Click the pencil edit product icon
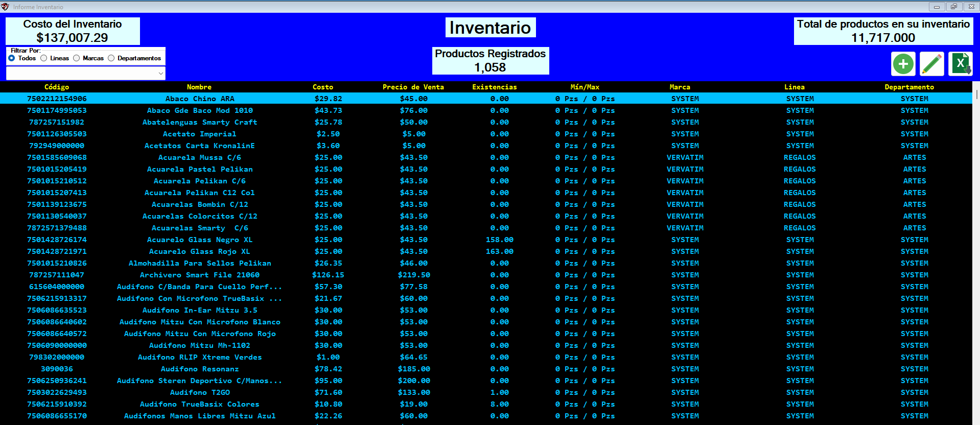980x425 pixels. pos(931,64)
